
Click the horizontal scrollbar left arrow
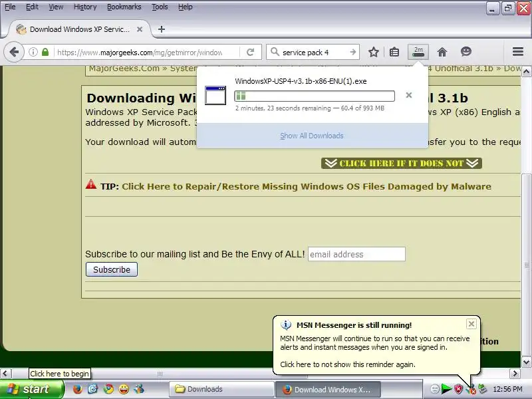pos(5,374)
